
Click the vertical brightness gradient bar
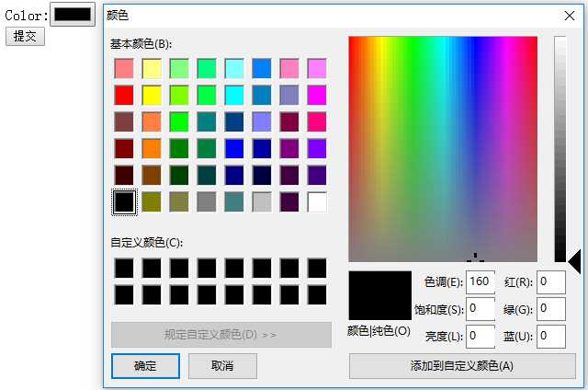point(560,149)
